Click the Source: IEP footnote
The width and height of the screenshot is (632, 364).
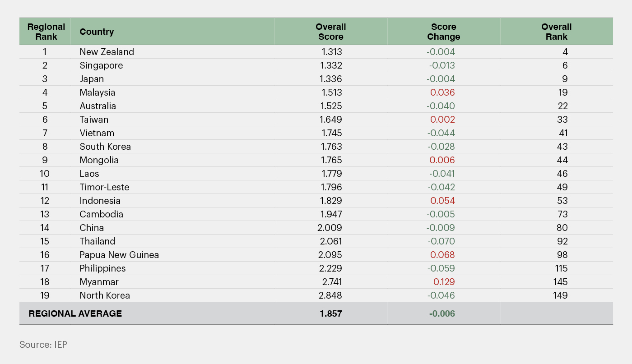tap(43, 345)
